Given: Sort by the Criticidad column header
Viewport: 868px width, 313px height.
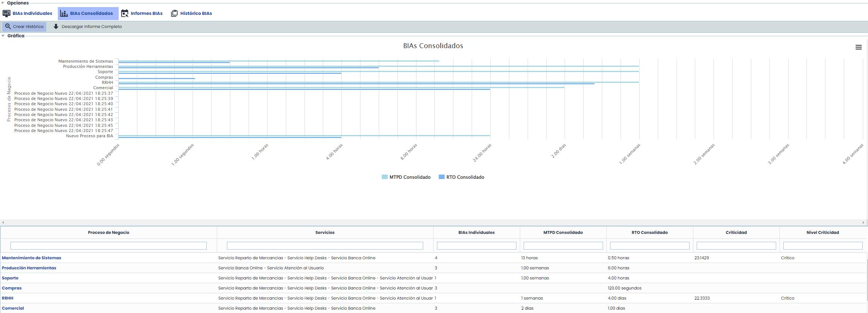Looking at the screenshot, I should 736,232.
